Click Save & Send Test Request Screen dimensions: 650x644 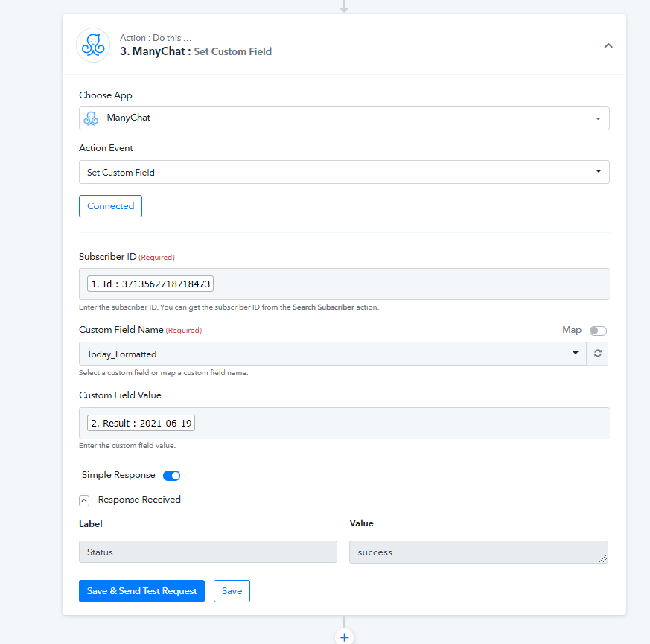point(141,591)
